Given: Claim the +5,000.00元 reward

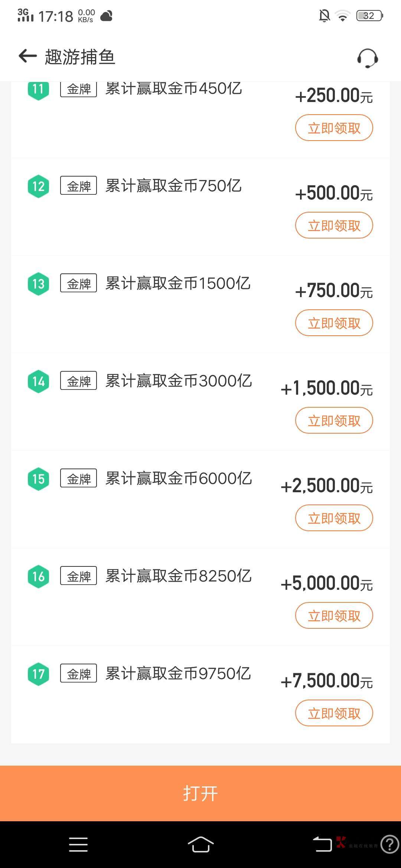Looking at the screenshot, I should (334, 616).
